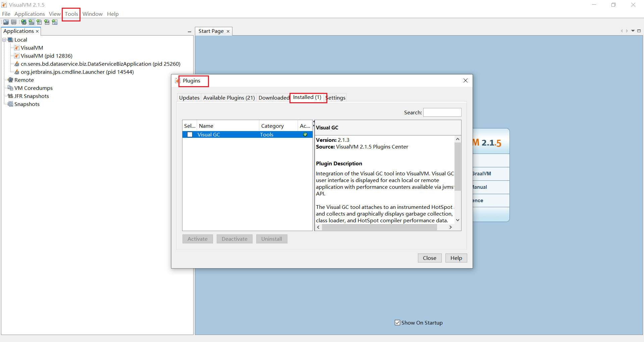Click the Add JMX Connection toolbar icon

32,22
